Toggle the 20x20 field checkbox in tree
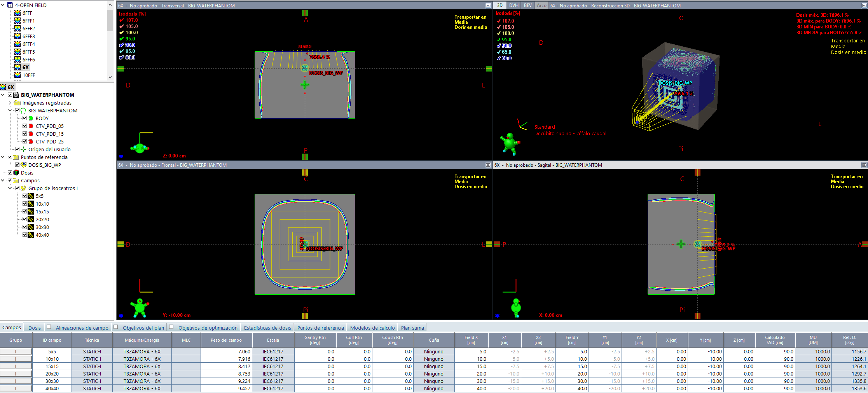 pyautogui.click(x=24, y=219)
